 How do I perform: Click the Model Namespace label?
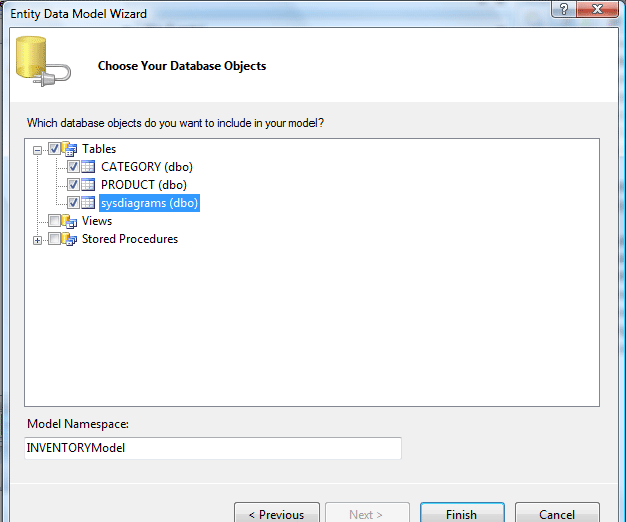(x=78, y=424)
